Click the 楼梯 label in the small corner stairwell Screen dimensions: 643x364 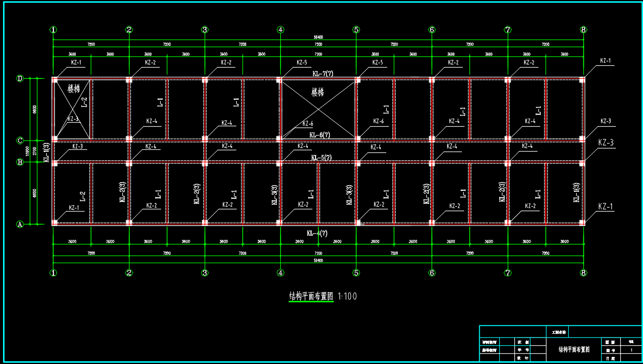click(73, 88)
